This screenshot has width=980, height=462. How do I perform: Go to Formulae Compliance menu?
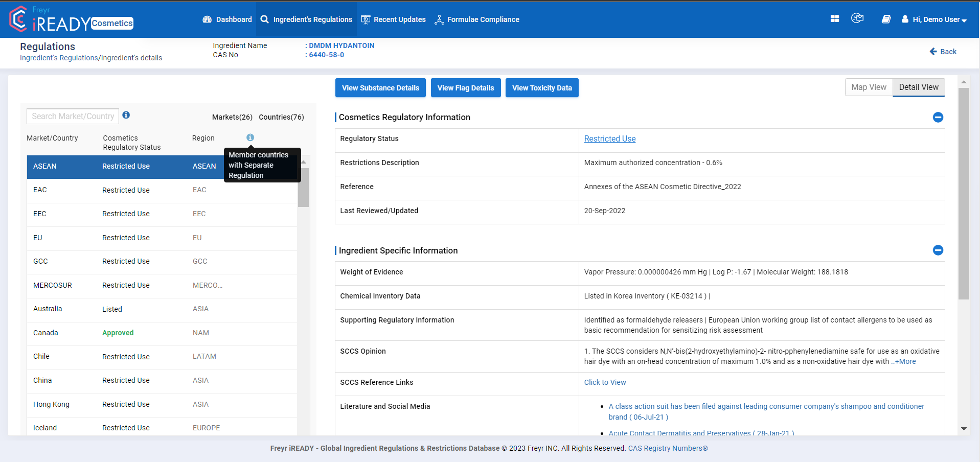[476, 19]
